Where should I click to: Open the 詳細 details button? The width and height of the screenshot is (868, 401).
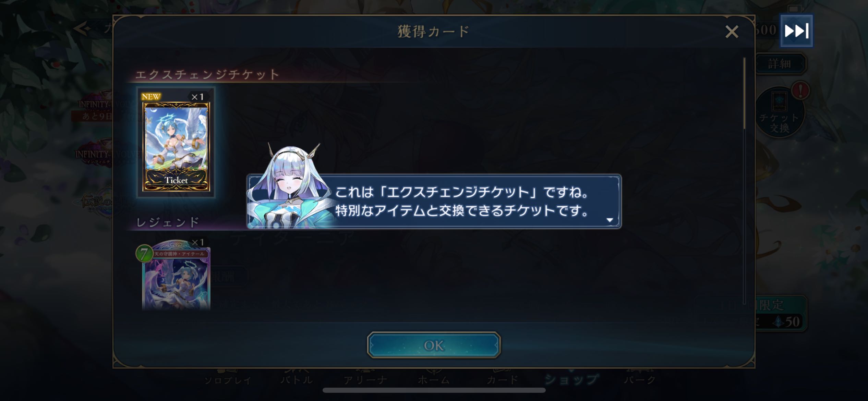click(x=780, y=64)
